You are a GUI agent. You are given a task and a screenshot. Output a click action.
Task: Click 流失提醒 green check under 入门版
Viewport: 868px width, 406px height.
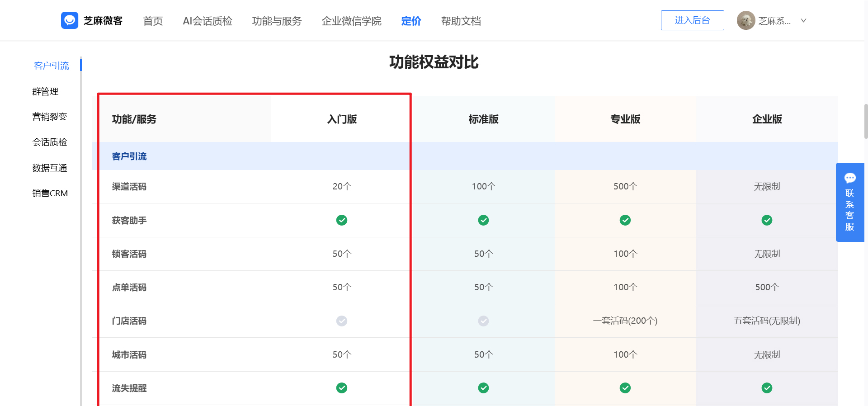click(x=342, y=388)
